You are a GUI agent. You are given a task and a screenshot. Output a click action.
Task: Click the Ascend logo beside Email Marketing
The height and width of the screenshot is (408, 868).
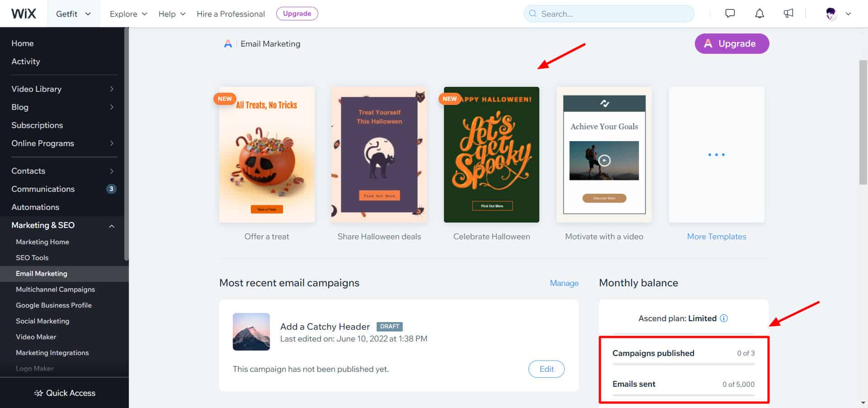228,44
